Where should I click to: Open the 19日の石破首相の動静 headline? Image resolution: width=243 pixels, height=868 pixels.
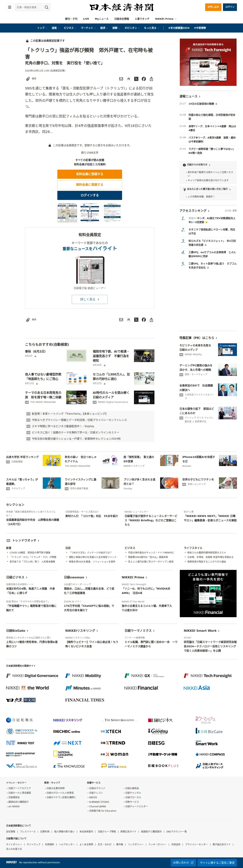click(201, 104)
